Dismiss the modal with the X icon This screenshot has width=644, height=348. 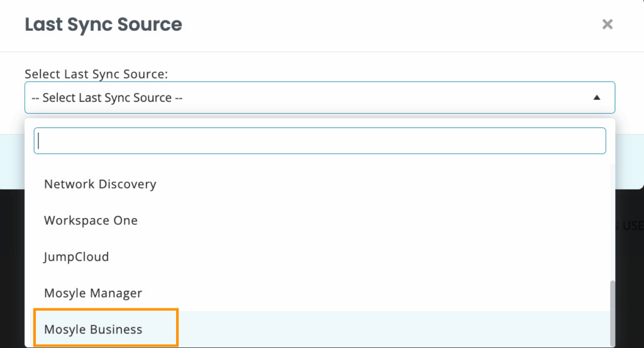pyautogui.click(x=607, y=24)
